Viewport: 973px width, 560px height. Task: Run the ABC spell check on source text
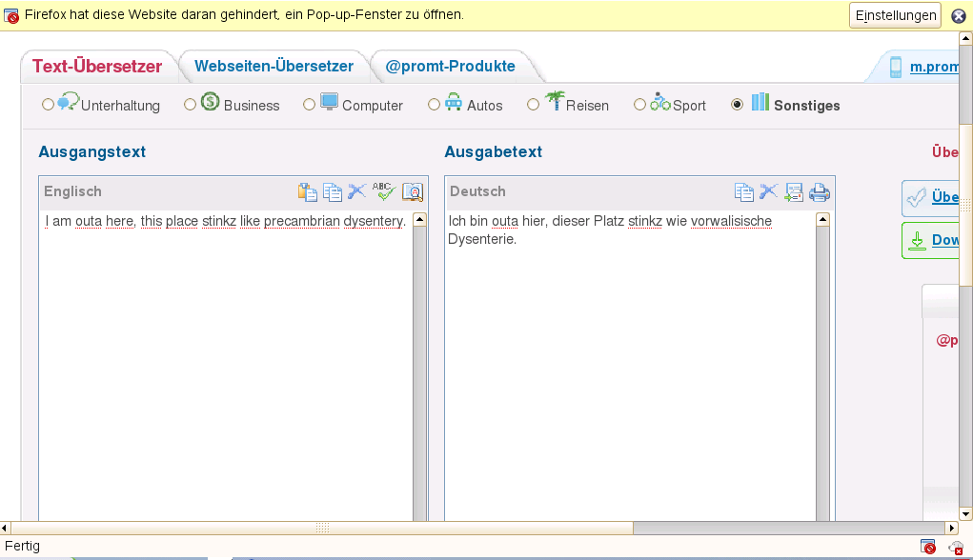[x=383, y=191]
